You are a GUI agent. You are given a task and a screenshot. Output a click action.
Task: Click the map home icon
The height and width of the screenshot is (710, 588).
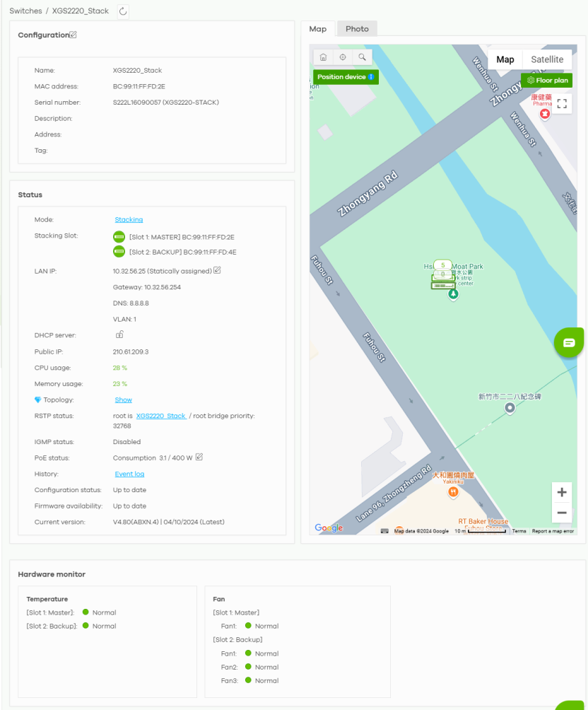pos(323,57)
